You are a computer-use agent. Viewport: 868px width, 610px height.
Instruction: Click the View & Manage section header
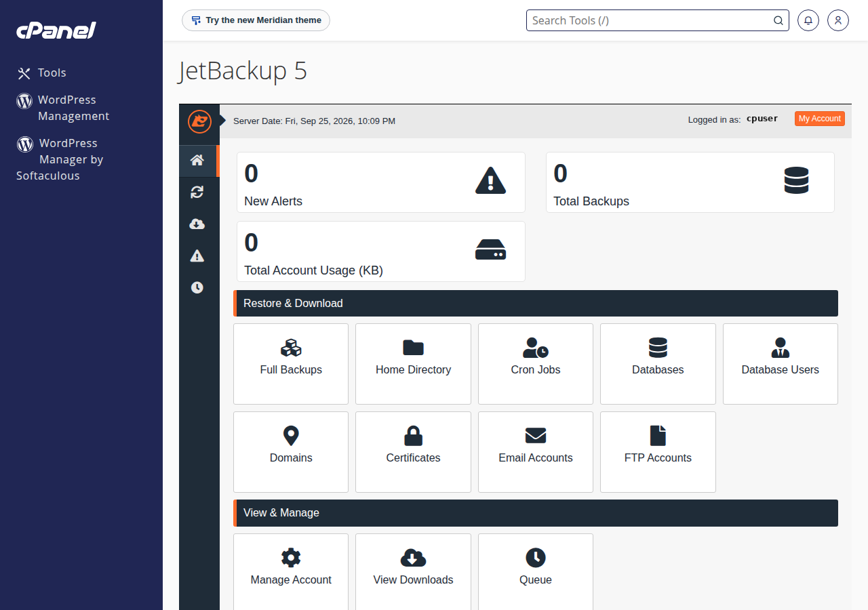point(536,513)
